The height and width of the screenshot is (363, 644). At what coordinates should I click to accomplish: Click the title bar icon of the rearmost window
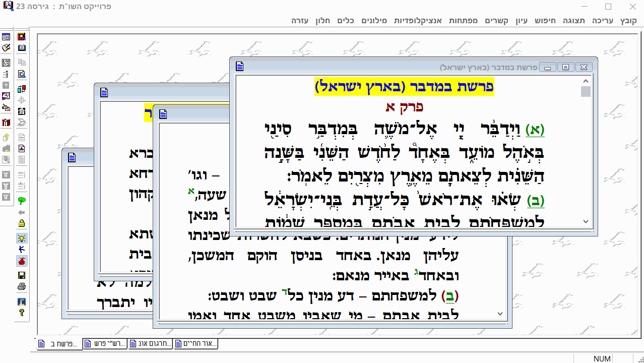pos(72,158)
